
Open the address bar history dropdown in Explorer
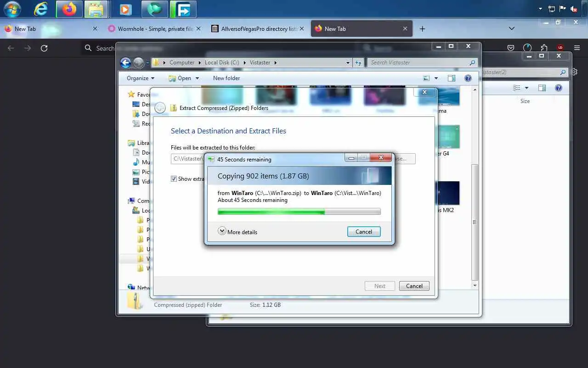[348, 63]
